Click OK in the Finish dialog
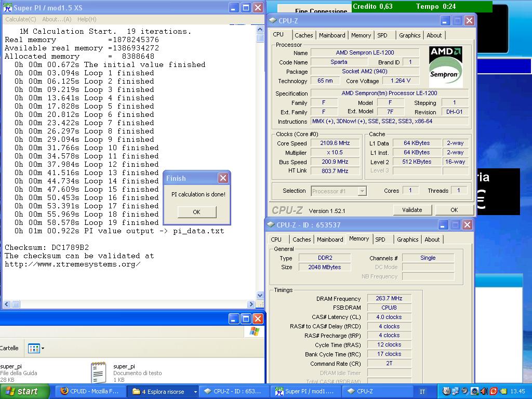This screenshot has height=399, width=532. [x=197, y=212]
